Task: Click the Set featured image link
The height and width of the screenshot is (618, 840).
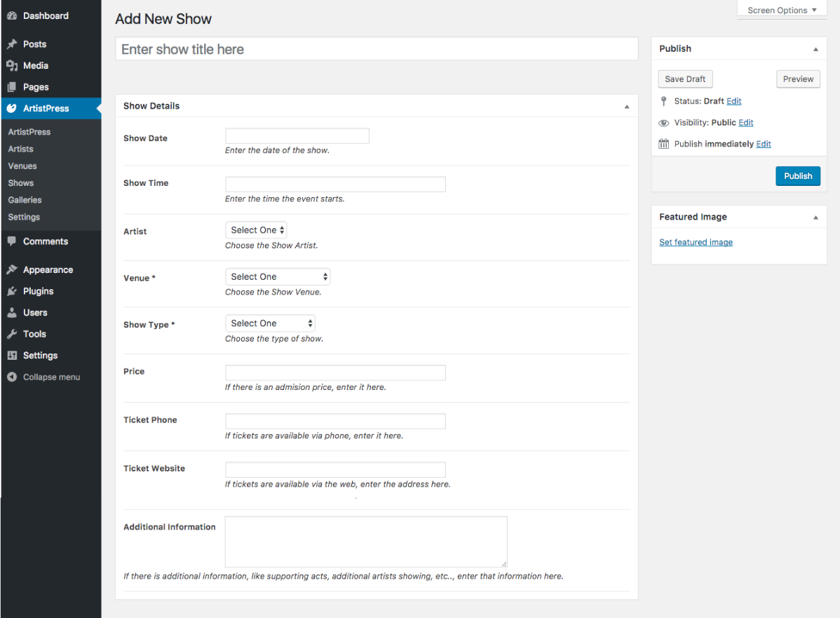Action: point(696,243)
